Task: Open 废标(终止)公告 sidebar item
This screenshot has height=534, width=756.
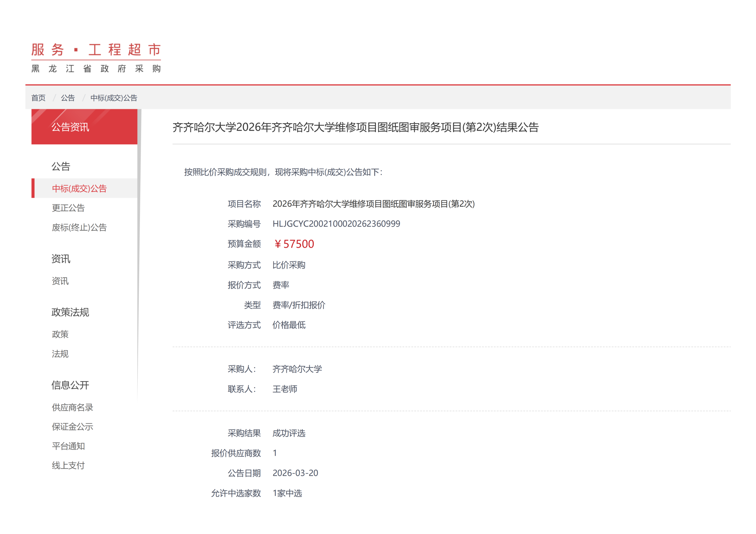Action: tap(79, 228)
